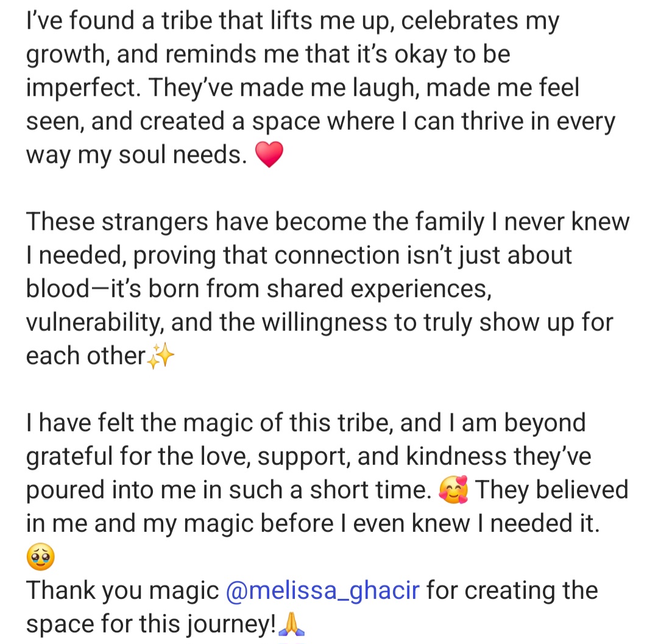
Task: Click the phrase 'celebrates my' in first line
Action: pyautogui.click(x=480, y=21)
